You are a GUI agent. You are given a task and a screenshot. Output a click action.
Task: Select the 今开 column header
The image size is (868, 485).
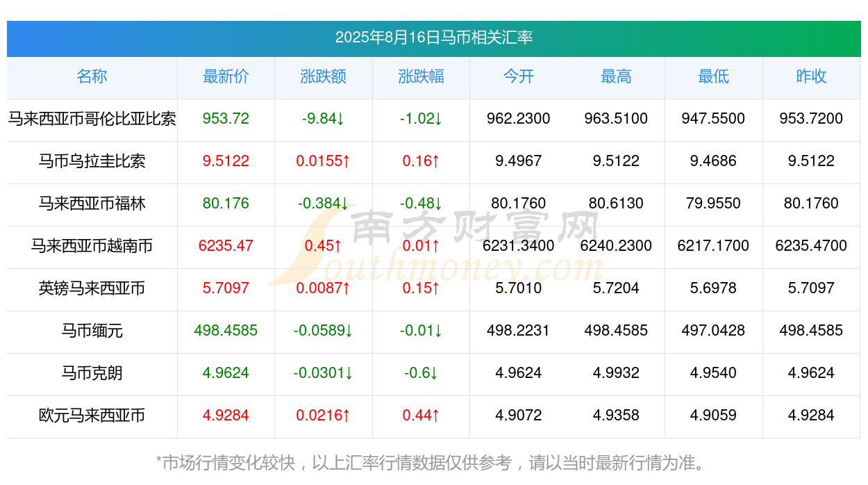click(519, 76)
